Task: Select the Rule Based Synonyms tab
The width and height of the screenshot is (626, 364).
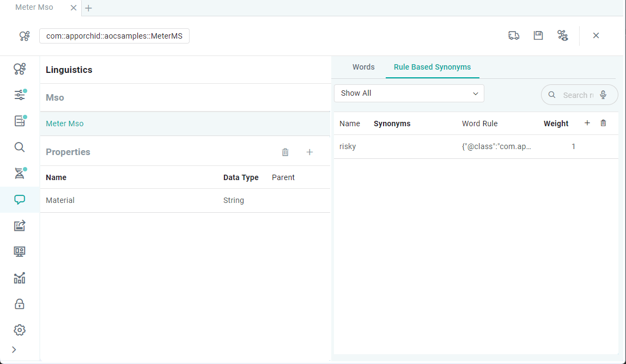Action: pyautogui.click(x=432, y=67)
